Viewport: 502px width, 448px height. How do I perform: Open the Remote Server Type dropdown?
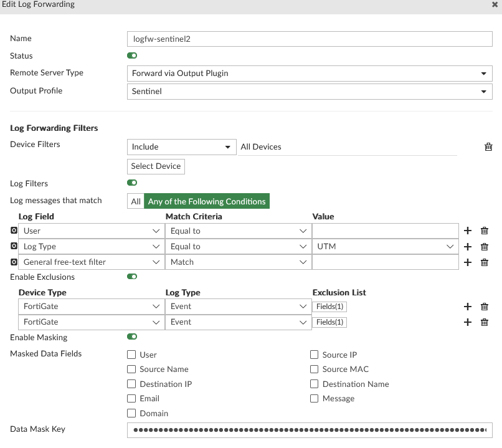(310, 74)
